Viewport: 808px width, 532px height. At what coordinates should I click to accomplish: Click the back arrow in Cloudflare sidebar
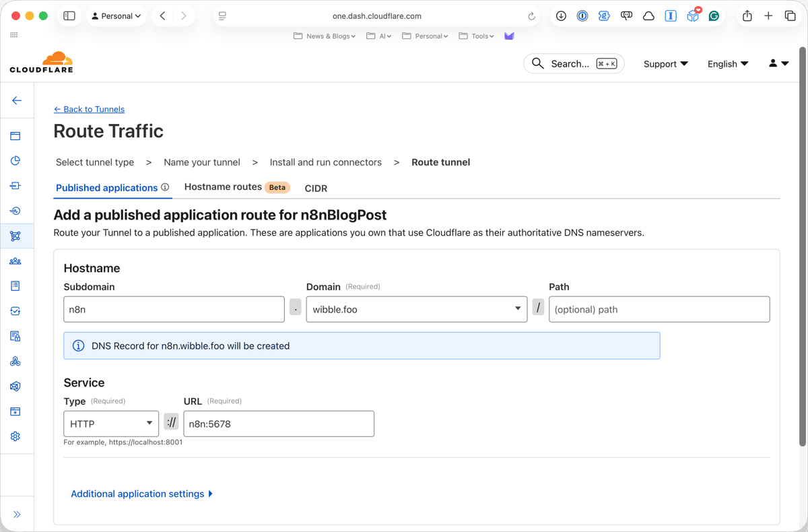[x=17, y=100]
